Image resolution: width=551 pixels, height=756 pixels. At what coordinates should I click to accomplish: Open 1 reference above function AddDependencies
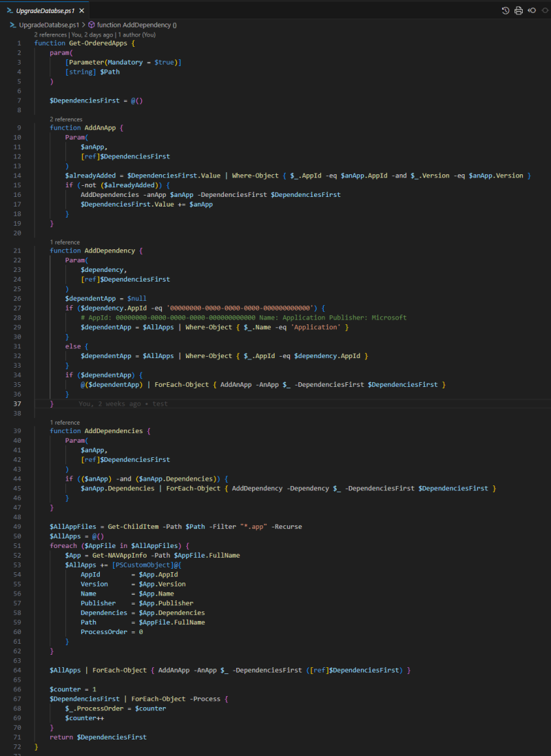coord(65,421)
